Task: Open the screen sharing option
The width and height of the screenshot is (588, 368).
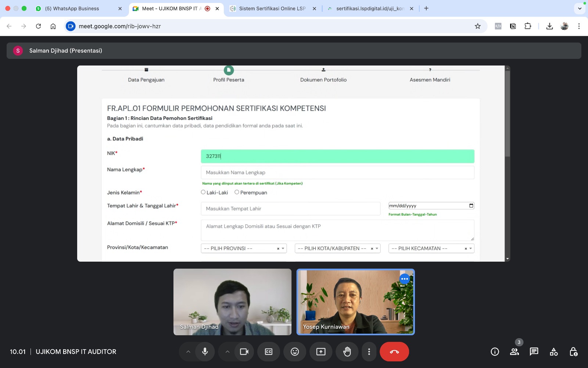Action: 321,351
